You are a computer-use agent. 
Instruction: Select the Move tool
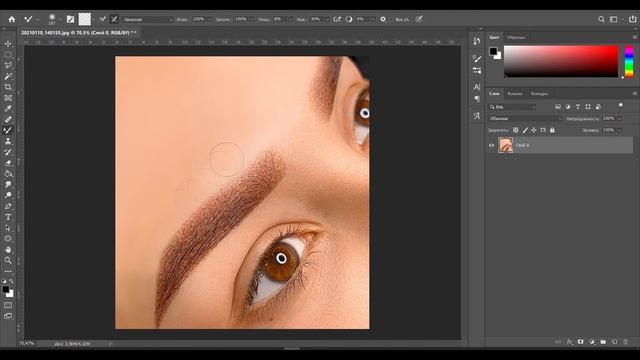[x=8, y=44]
